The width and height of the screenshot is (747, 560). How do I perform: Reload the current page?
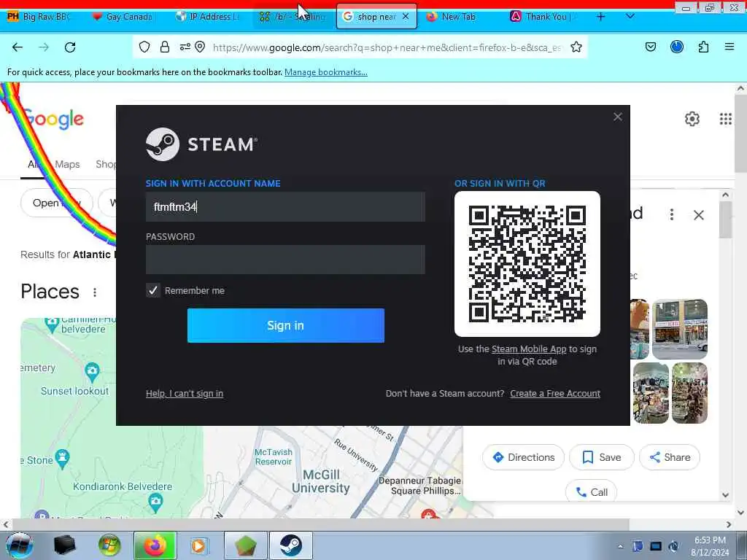(x=70, y=47)
